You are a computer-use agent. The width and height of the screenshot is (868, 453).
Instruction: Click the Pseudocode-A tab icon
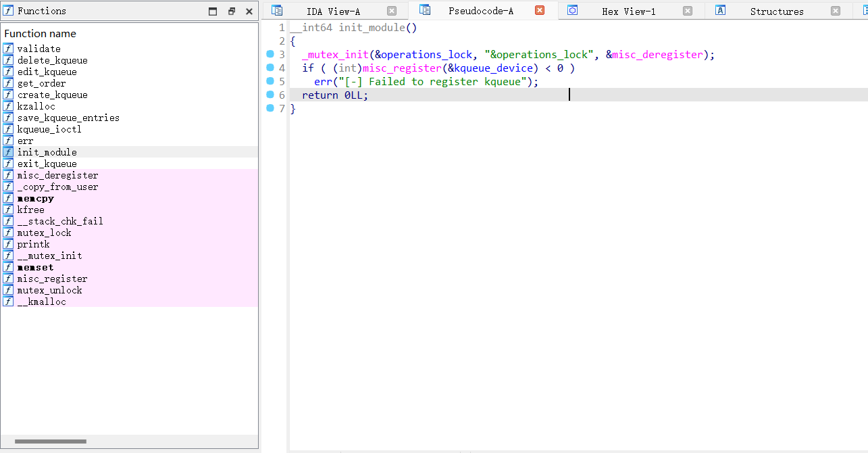click(x=425, y=10)
